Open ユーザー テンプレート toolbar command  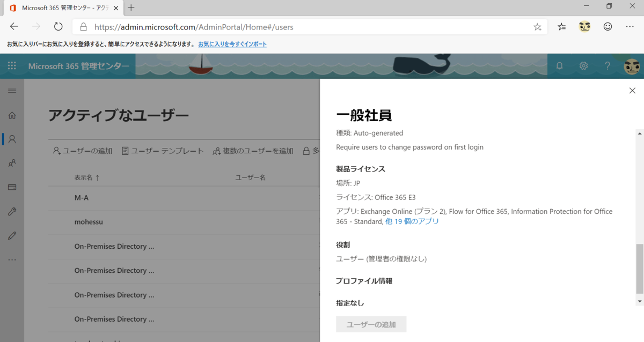point(163,151)
